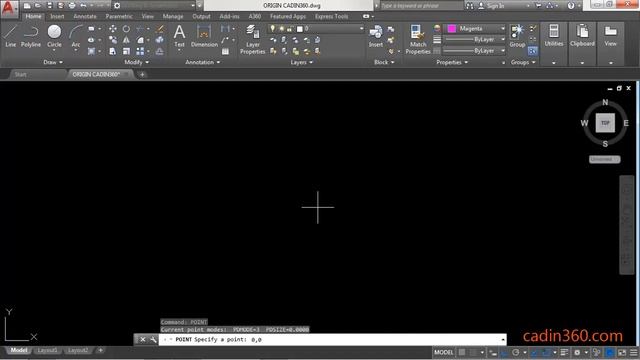Expand the Modify panel dropdown
This screenshot has height=360, width=640.
pyautogui.click(x=136, y=62)
